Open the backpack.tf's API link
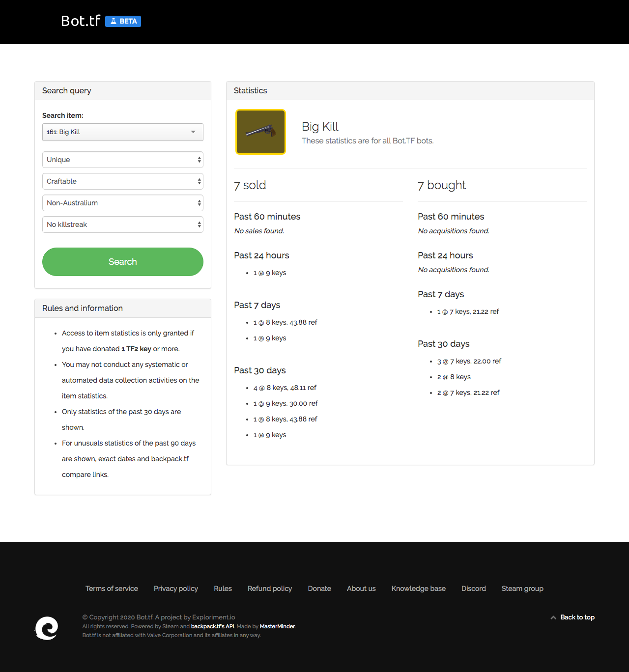This screenshot has width=629, height=672. [x=212, y=626]
